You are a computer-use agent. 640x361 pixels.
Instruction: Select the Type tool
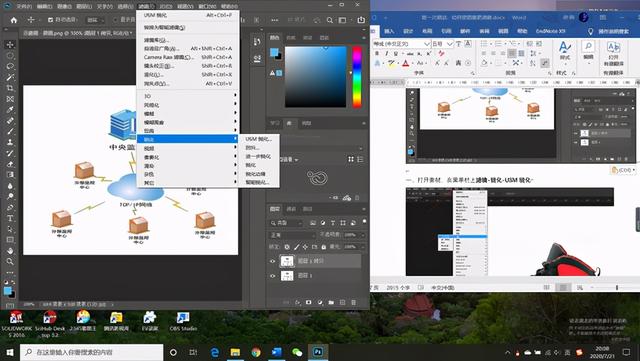coord(10,218)
